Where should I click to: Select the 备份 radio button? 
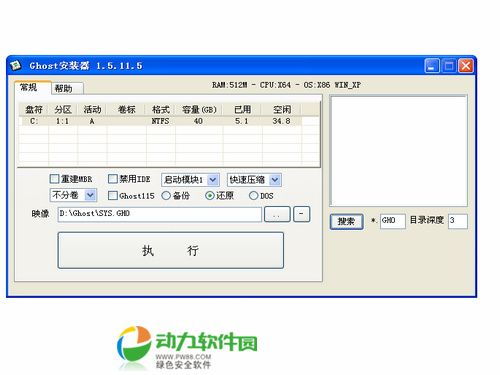coord(166,196)
